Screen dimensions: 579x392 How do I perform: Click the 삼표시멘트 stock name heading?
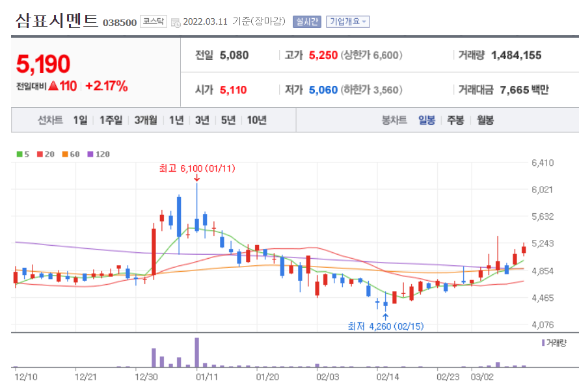(57, 20)
